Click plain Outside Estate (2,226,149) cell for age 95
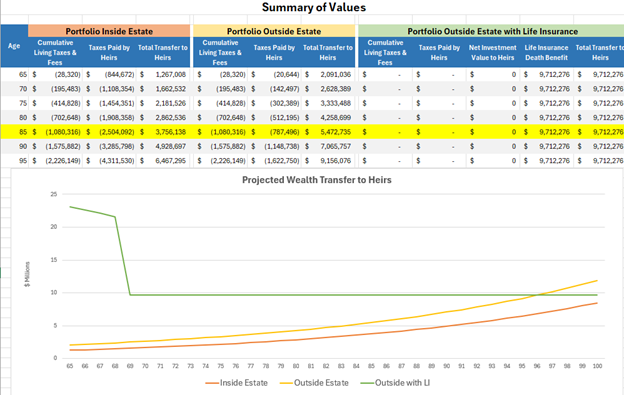Viewport: 624px width, 395px height. click(x=220, y=161)
